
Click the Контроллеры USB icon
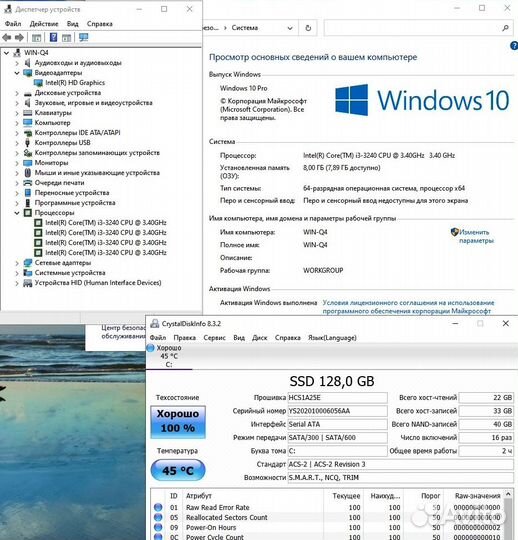click(x=28, y=143)
